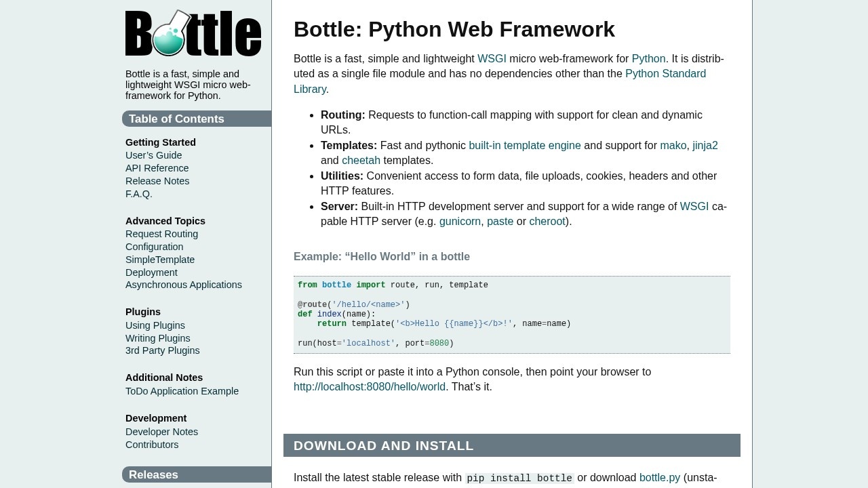Follow the Python link in intro paragraph
868x488 pixels.
tap(648, 59)
